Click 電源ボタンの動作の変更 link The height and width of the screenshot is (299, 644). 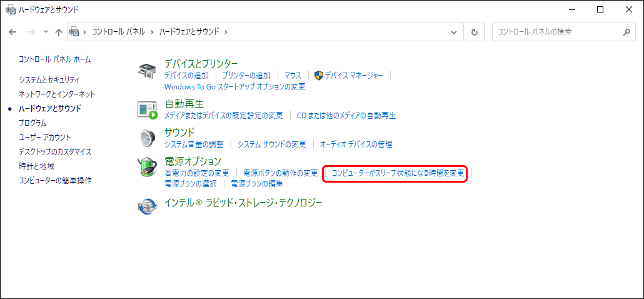[281, 173]
